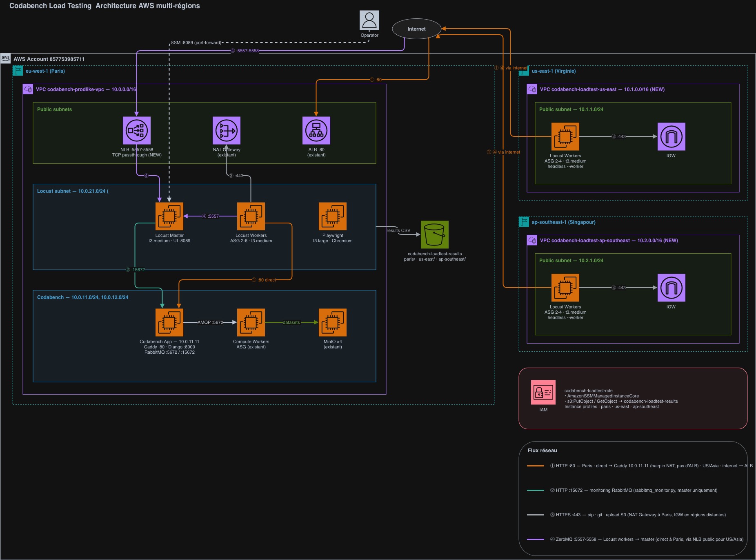756x560 pixels.
Task: Click the purple line sample in Flux réseau legend
Action: tap(536, 539)
